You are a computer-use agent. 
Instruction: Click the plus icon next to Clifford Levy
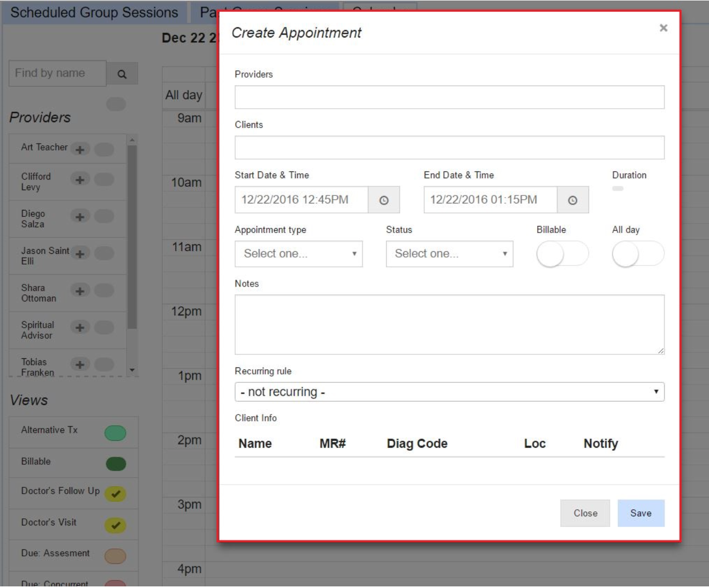80,179
